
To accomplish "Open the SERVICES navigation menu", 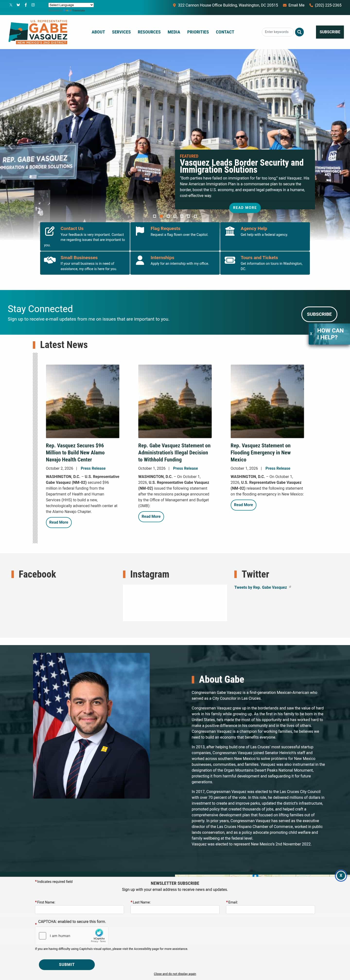I will tap(121, 32).
